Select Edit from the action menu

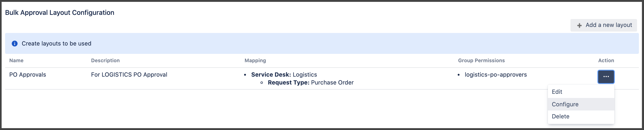[557, 92]
